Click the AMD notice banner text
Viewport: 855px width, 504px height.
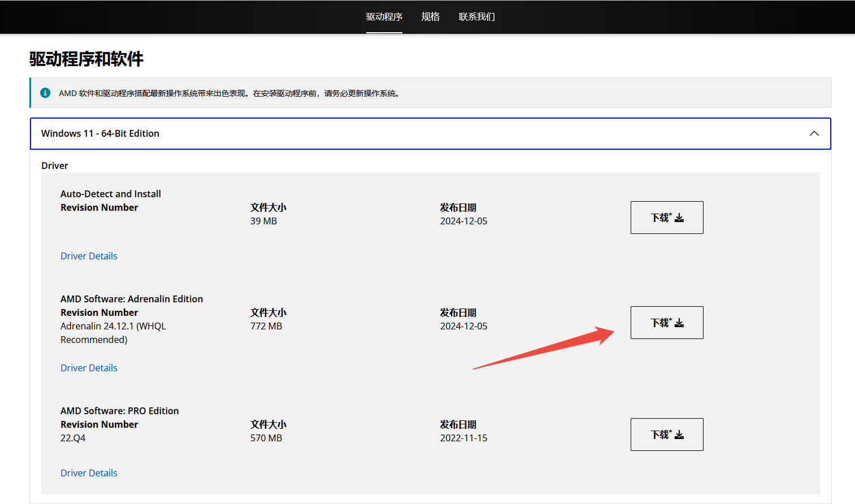(x=230, y=93)
